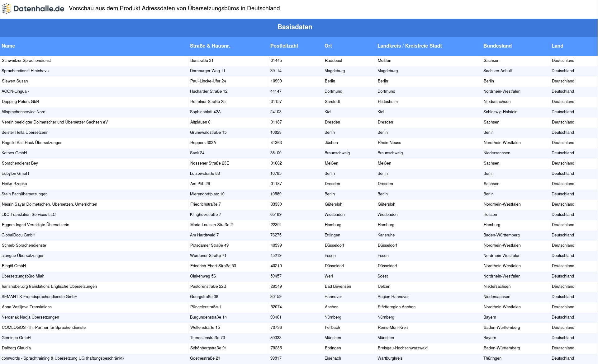The width and height of the screenshot is (598, 364).
Task: Click COMLOGOS - Ihr Partner für Sprachendienste
Action: click(44, 328)
